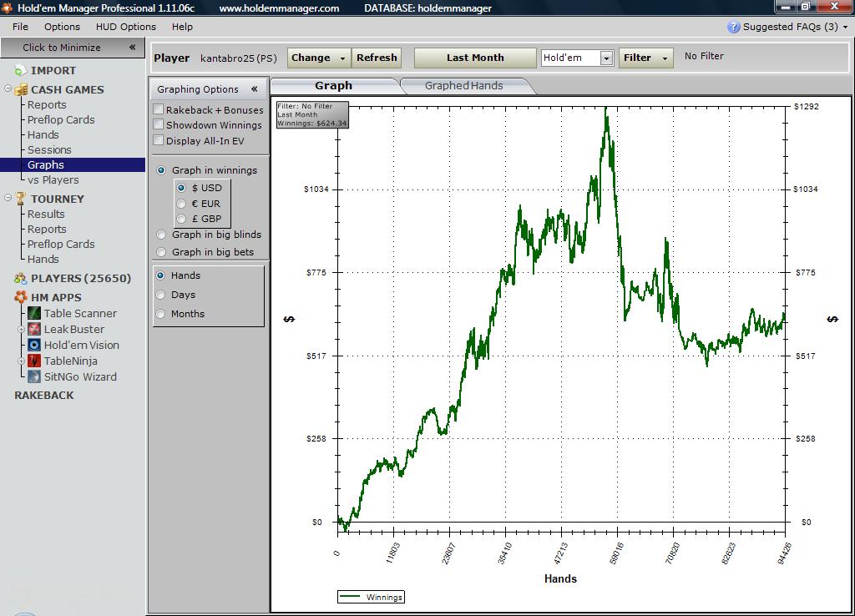Select Graph in big blinds option
The height and width of the screenshot is (616, 855).
[161, 235]
